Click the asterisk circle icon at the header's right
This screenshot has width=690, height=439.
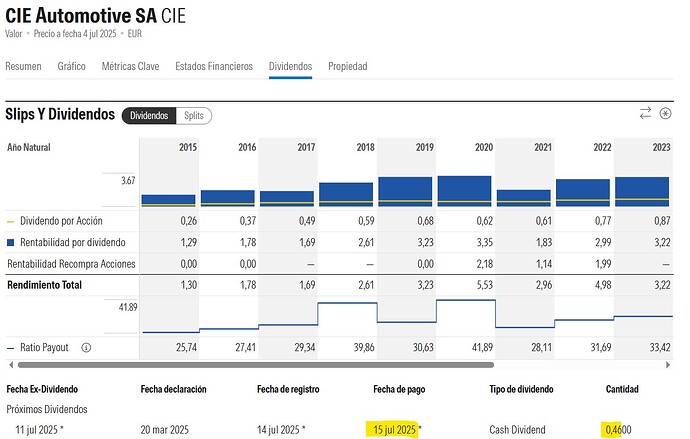[665, 113]
